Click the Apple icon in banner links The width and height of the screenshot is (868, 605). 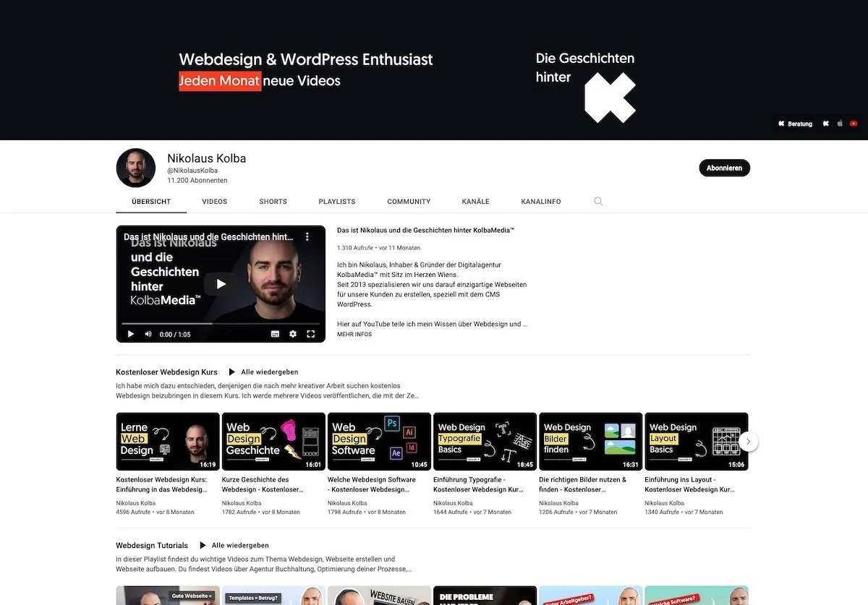click(x=840, y=124)
